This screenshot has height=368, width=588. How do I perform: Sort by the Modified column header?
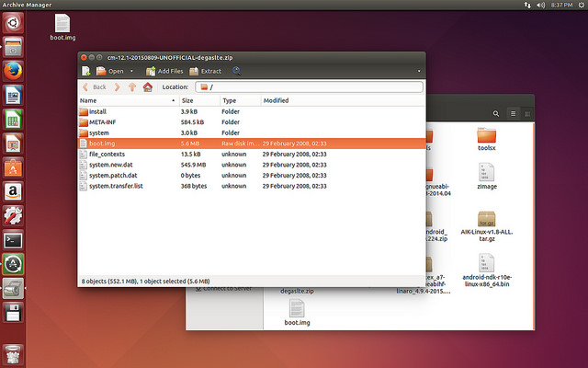[x=276, y=100]
